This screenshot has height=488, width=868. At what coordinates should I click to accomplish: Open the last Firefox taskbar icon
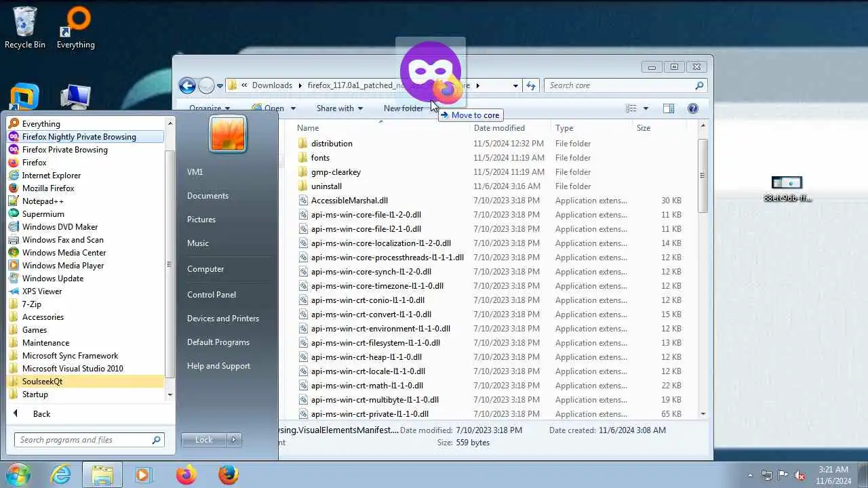(229, 474)
